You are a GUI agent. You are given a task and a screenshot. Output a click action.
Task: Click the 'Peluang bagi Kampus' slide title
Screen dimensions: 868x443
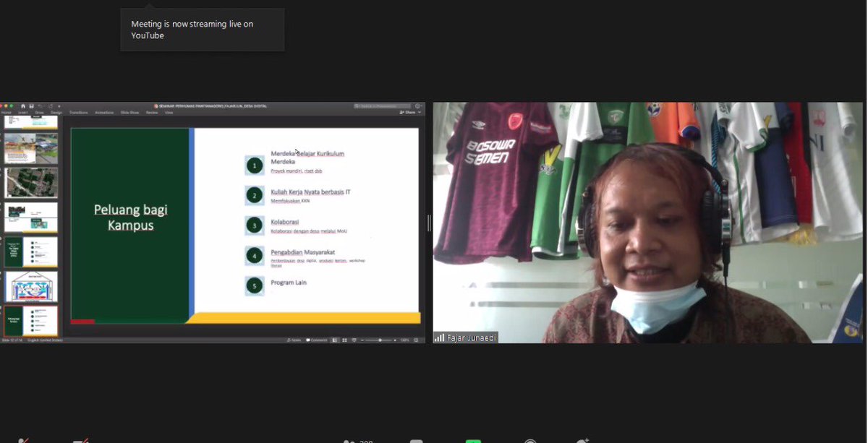coord(131,218)
